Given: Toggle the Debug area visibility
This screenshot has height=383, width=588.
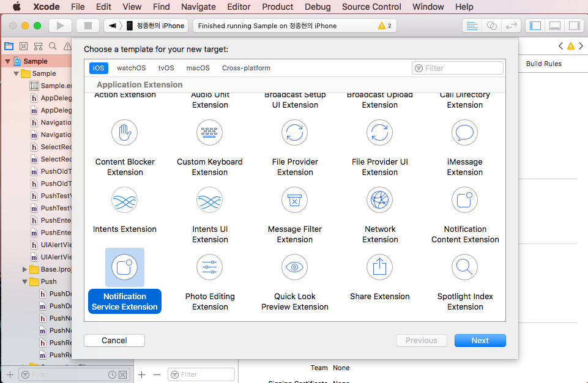Looking at the screenshot, I should point(555,26).
